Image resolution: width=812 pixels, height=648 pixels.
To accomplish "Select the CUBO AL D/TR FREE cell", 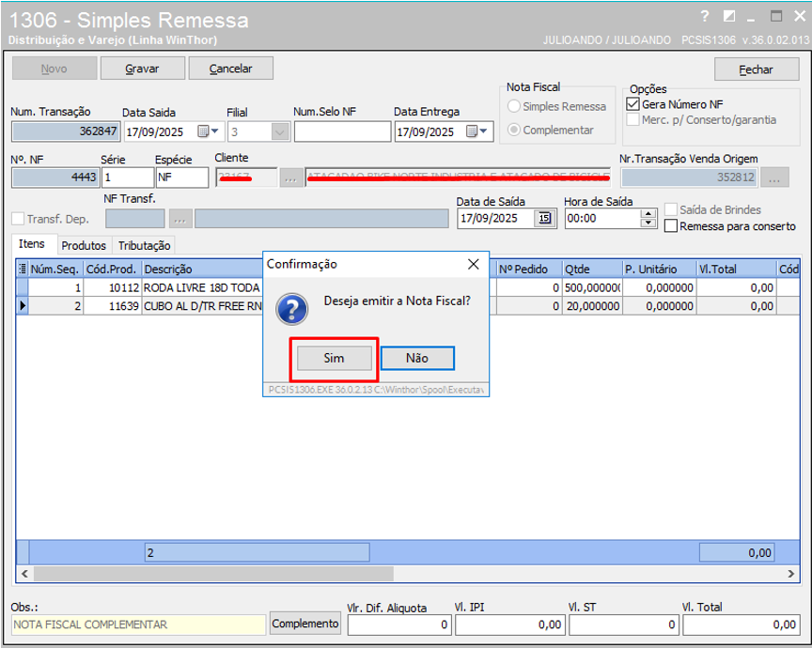I will (x=202, y=306).
